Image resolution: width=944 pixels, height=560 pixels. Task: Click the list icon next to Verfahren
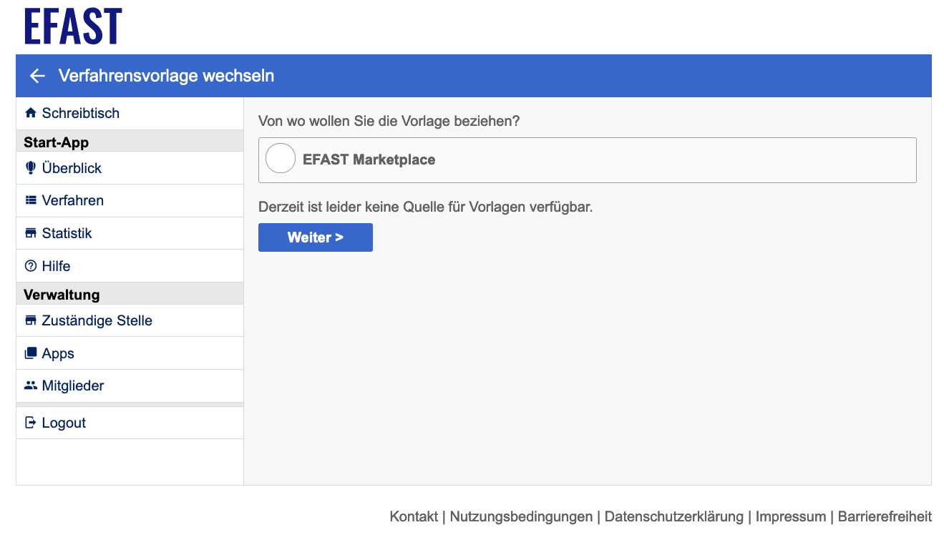click(31, 200)
